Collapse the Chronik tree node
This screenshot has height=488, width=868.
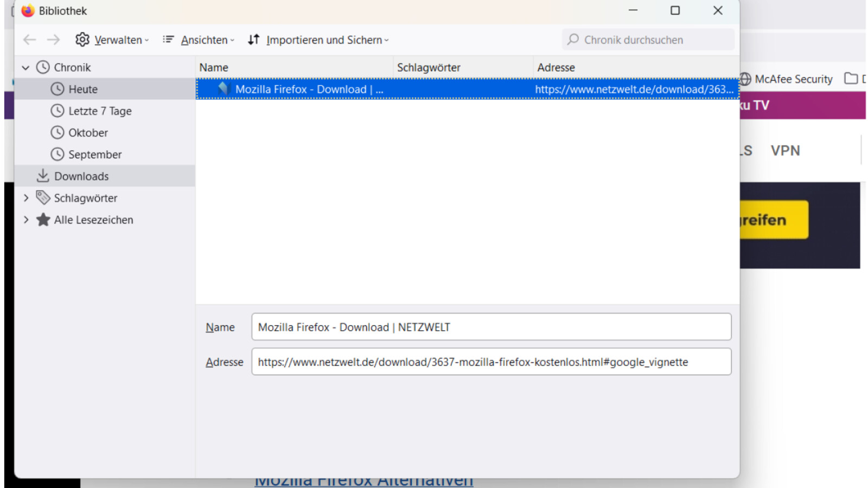coord(25,68)
